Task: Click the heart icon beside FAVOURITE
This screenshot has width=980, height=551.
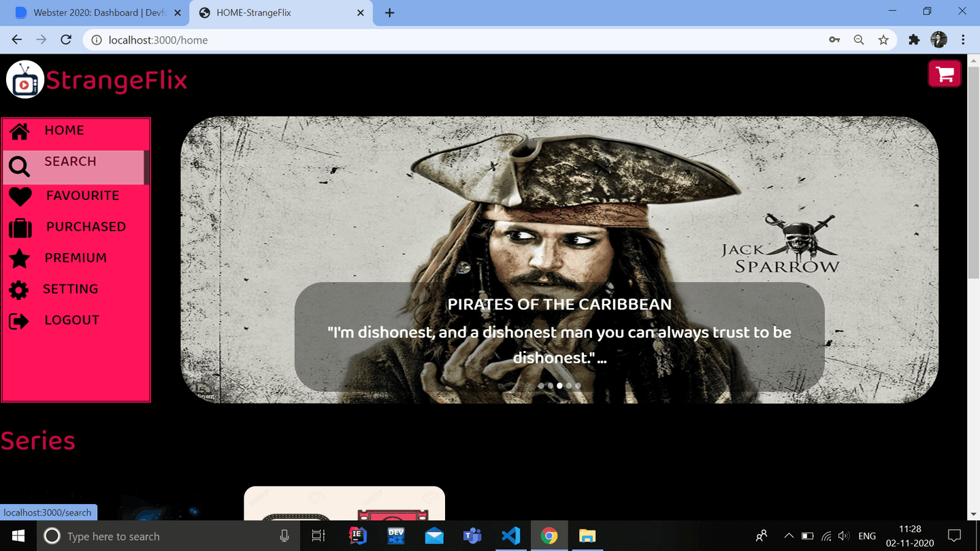Action: coord(20,197)
